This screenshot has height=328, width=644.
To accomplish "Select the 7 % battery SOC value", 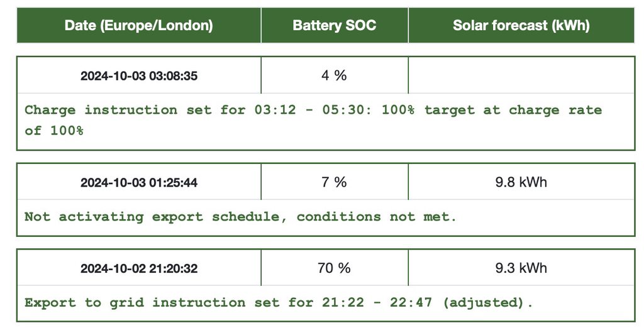I will (x=334, y=183).
